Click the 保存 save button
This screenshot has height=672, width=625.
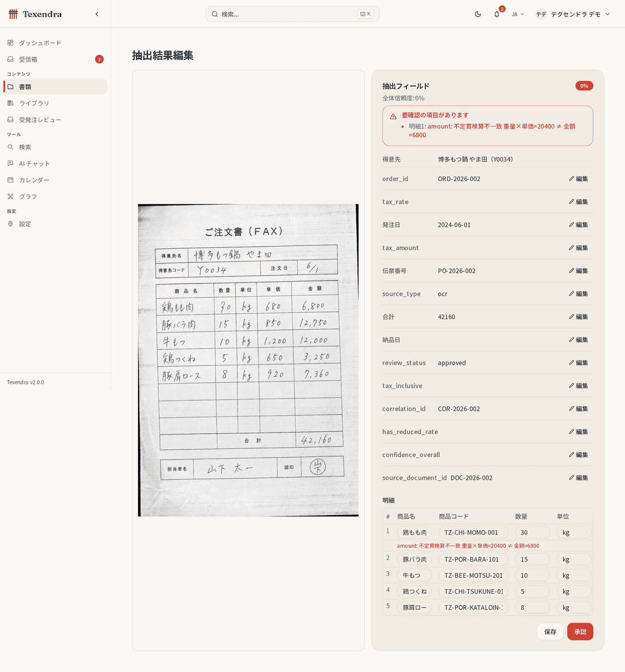point(550,632)
